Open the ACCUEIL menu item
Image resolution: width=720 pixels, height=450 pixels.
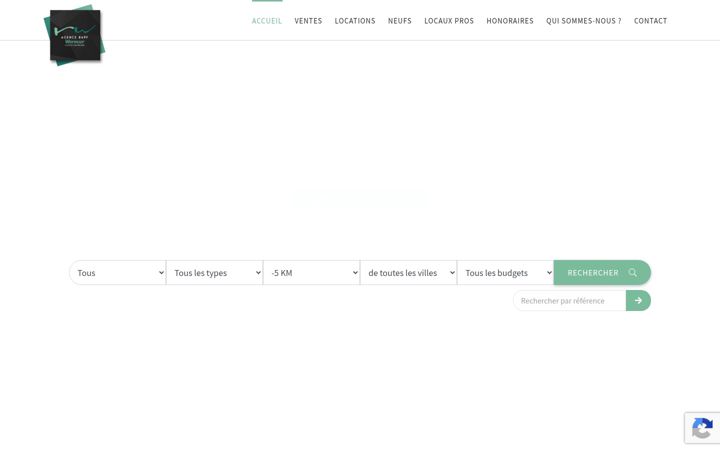pos(267,21)
